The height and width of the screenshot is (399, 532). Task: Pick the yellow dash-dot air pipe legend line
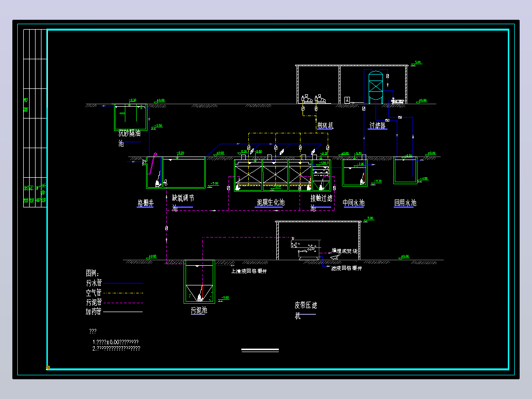(123, 293)
